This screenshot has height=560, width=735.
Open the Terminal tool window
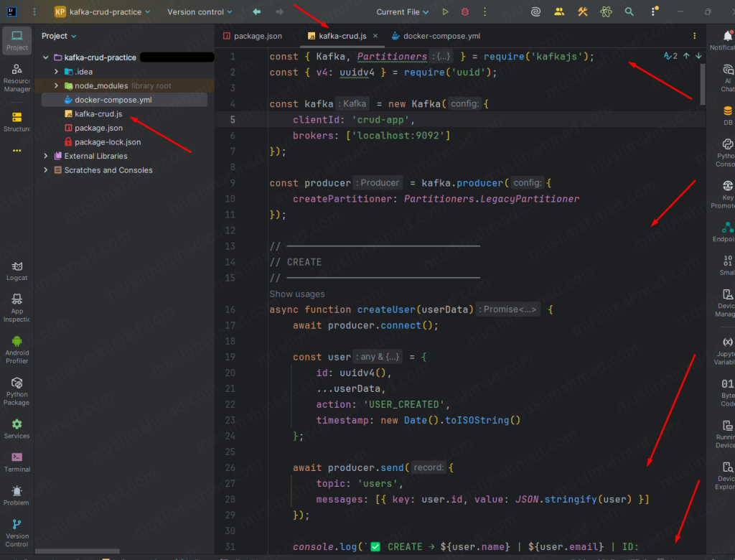(x=17, y=462)
